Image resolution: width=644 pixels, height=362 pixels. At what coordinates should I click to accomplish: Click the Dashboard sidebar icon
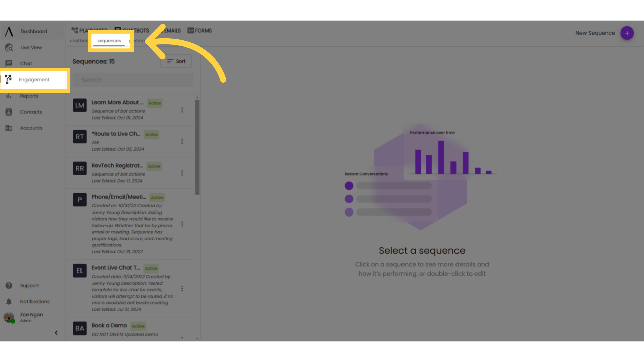click(x=9, y=31)
